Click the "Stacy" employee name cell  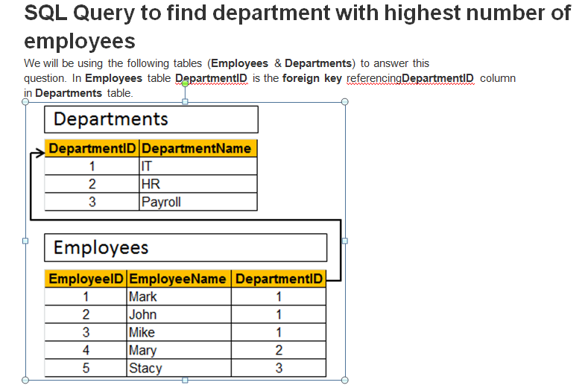click(179, 368)
